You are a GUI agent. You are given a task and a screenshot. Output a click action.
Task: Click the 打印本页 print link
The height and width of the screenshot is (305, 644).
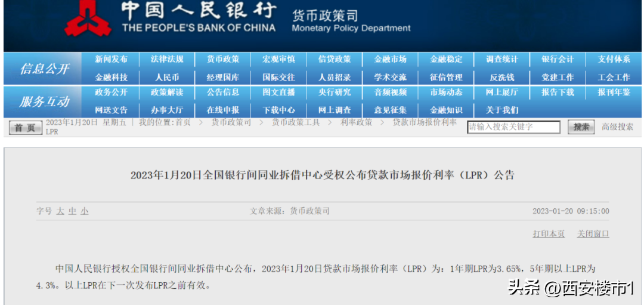tap(549, 234)
